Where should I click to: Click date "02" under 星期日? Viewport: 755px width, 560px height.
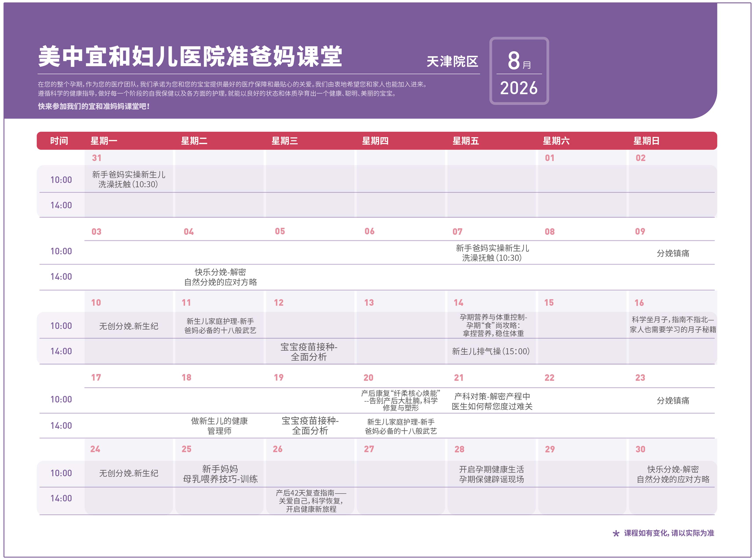coord(640,158)
